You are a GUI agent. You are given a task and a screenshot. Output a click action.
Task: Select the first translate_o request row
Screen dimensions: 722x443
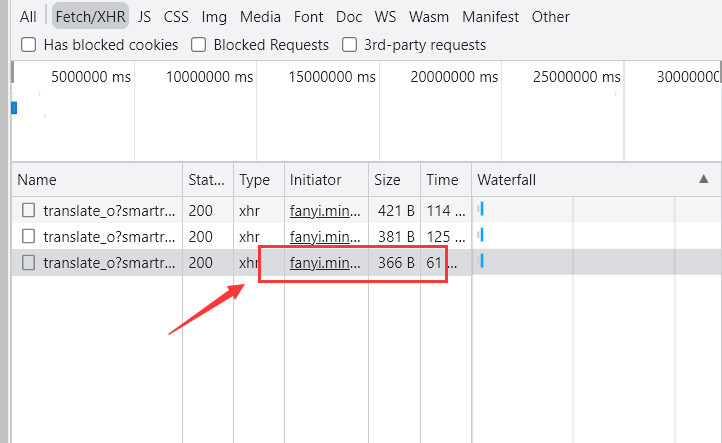click(109, 210)
